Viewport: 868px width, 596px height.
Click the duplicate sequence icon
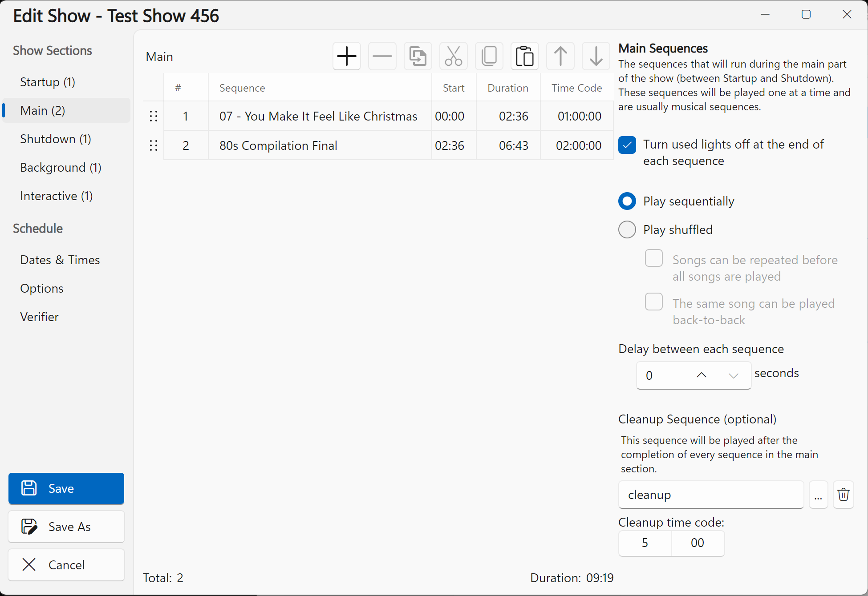pos(418,56)
